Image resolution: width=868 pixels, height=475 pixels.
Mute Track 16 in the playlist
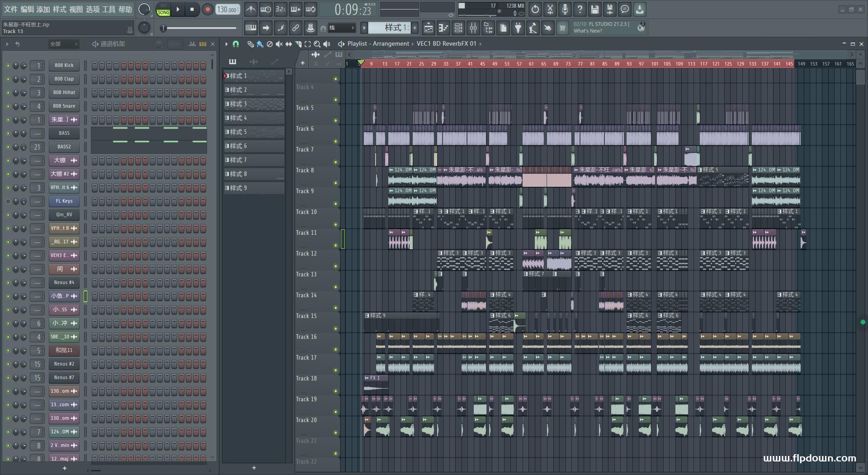tap(335, 349)
